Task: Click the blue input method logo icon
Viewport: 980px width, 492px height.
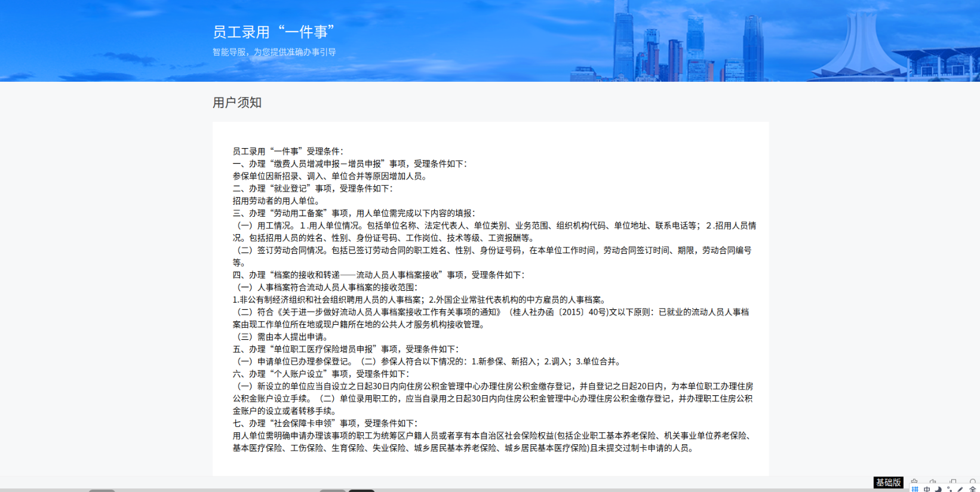Action: [x=915, y=489]
